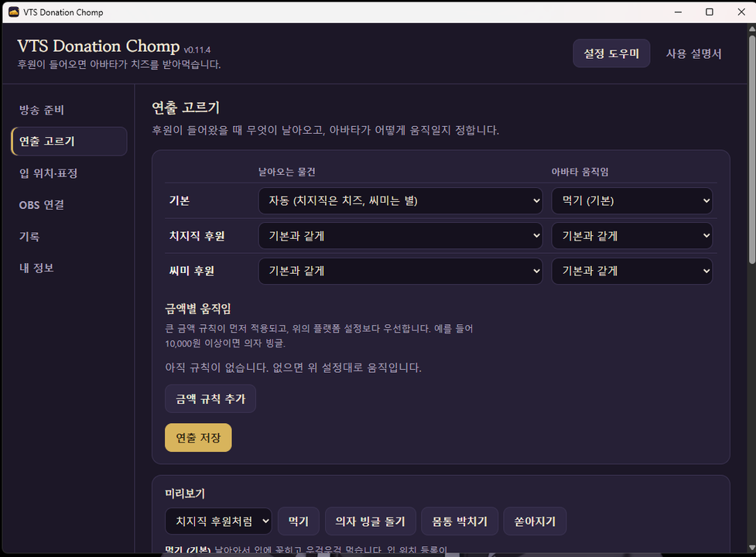Click the VTS Donation Chomp header title
Screen dimensions: 756x557
98,46
